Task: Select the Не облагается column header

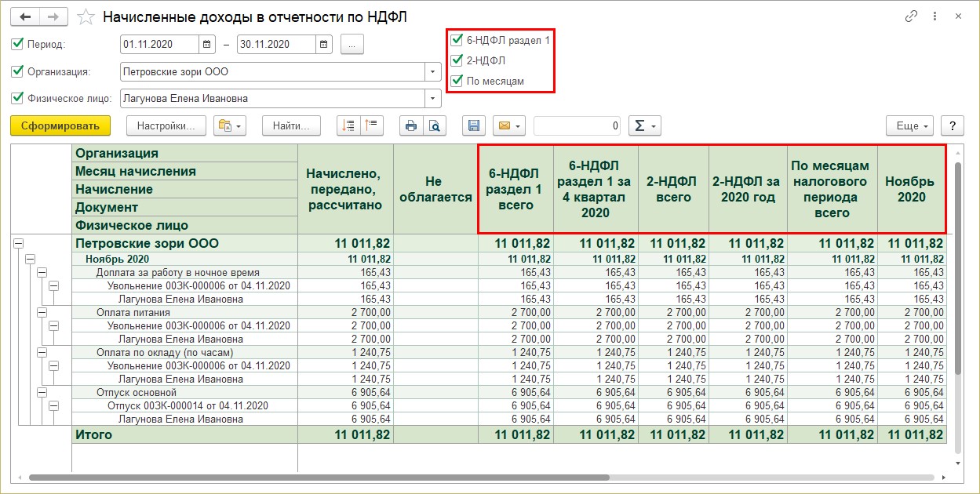Action: point(435,189)
